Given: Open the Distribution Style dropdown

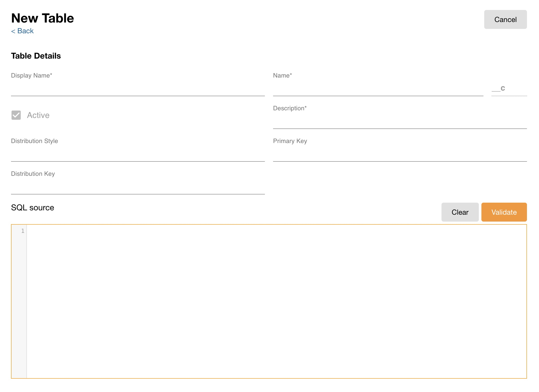Looking at the screenshot, I should coord(138,155).
